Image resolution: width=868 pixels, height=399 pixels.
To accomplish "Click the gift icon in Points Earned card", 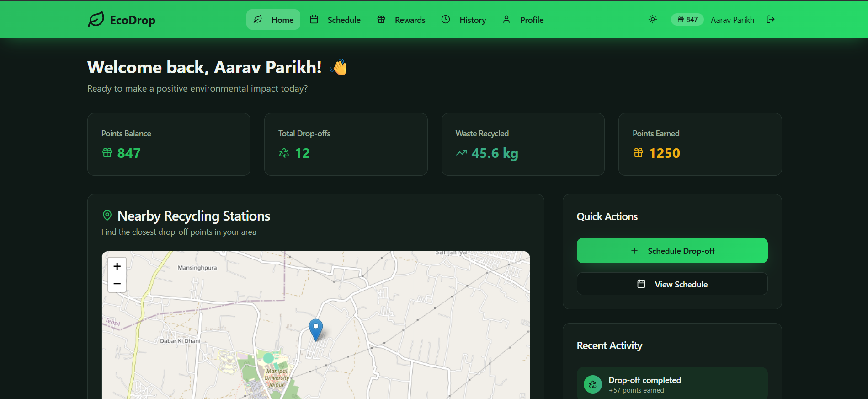I will coord(638,153).
